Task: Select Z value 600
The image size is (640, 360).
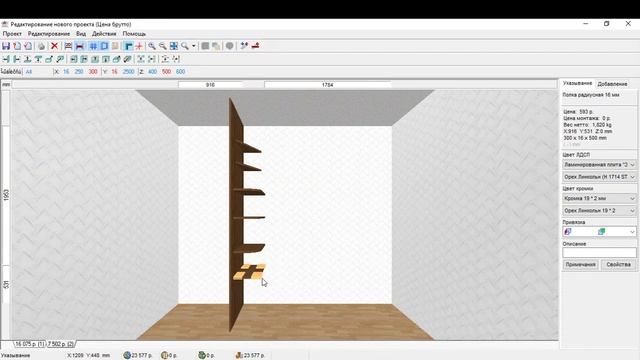Action: [180, 71]
